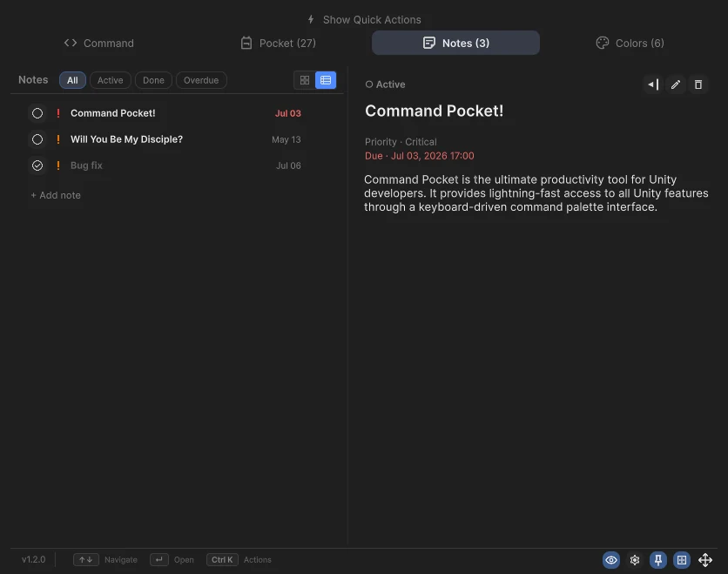Click the note description paragraph
This screenshot has height=574, width=728.
[536, 193]
